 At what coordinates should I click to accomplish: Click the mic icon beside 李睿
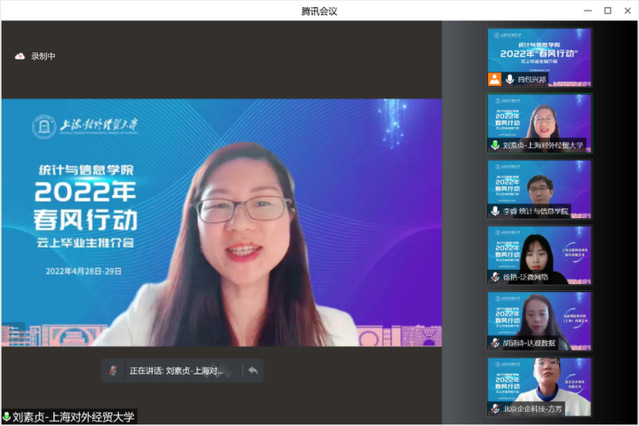tap(494, 211)
